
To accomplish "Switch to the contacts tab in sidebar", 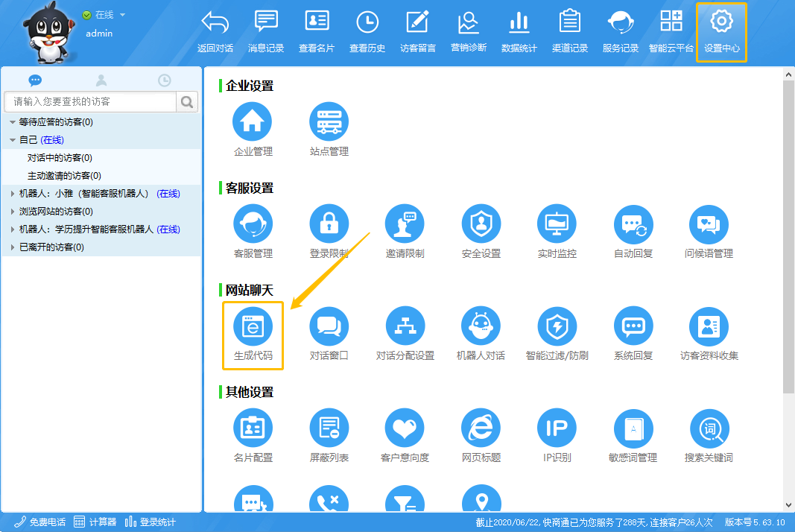I will coord(101,80).
